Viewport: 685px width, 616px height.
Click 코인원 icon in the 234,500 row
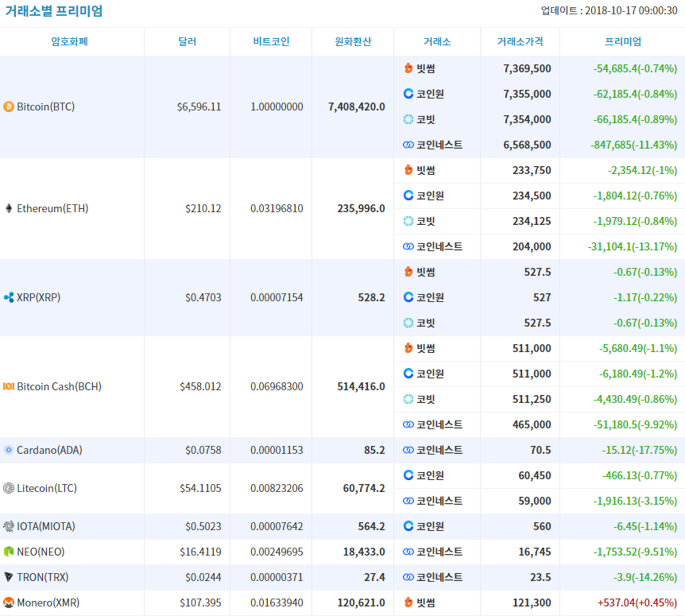(408, 196)
